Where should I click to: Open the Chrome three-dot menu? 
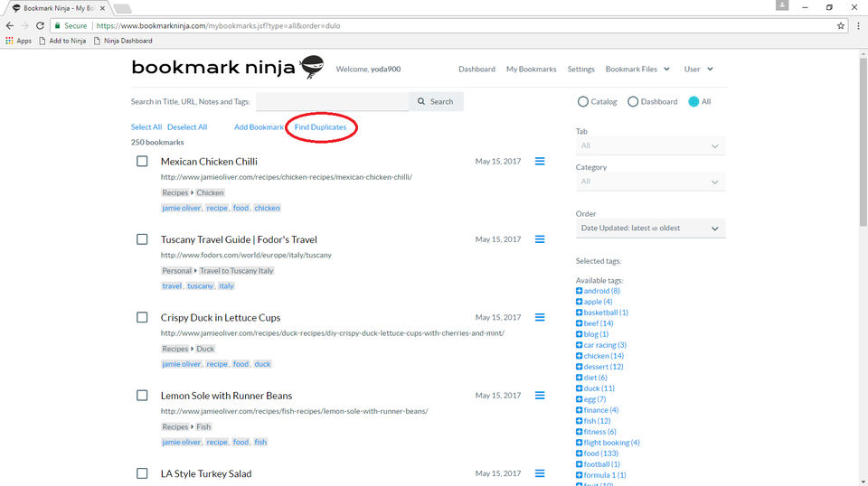point(858,25)
